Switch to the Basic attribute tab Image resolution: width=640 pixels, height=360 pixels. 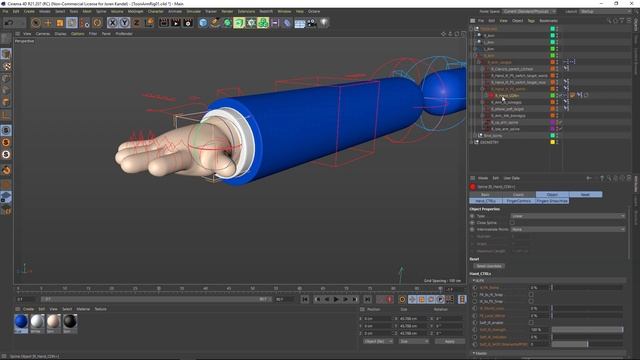(486, 195)
